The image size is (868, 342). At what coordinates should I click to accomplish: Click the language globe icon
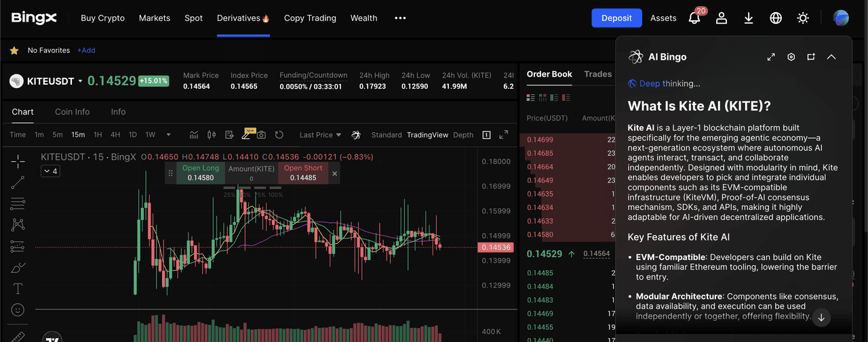pyautogui.click(x=776, y=18)
